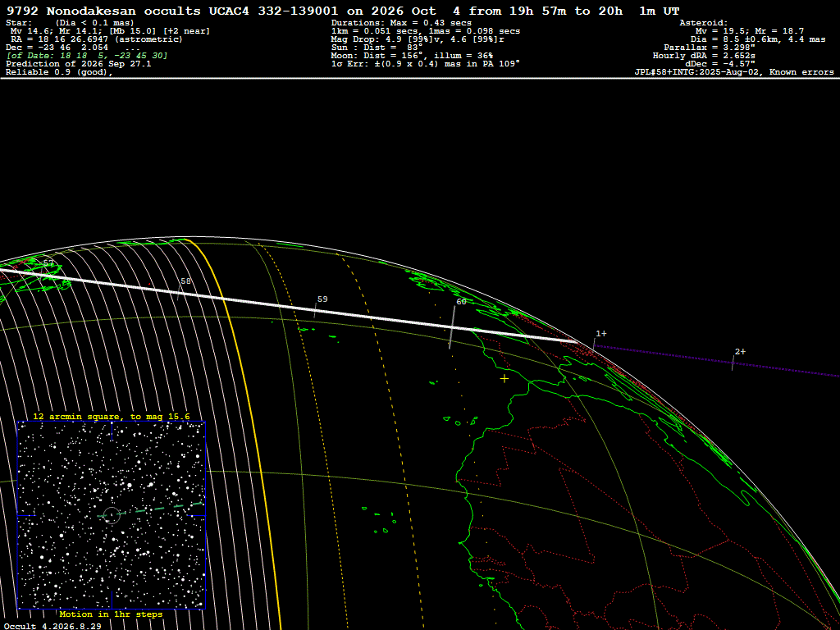Image resolution: width=840 pixels, height=630 pixels.
Task: Click the 'Motion in 1hr steps' caption
Action: point(111,614)
